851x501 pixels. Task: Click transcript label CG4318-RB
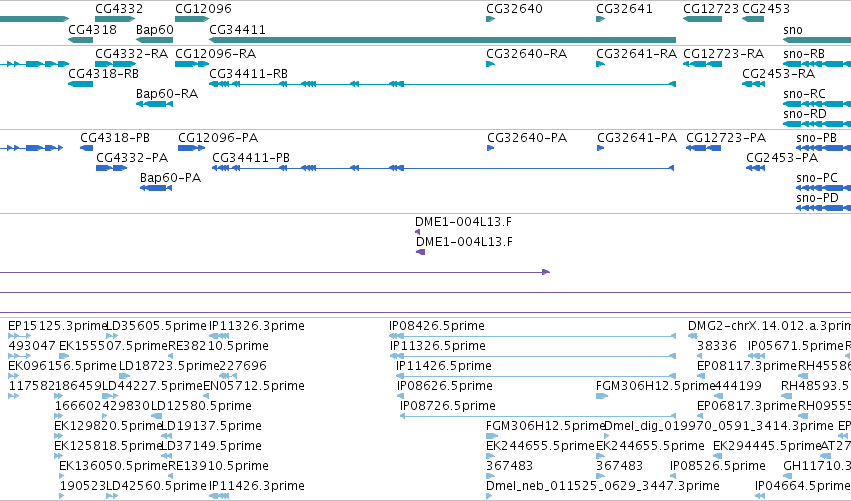tap(103, 74)
